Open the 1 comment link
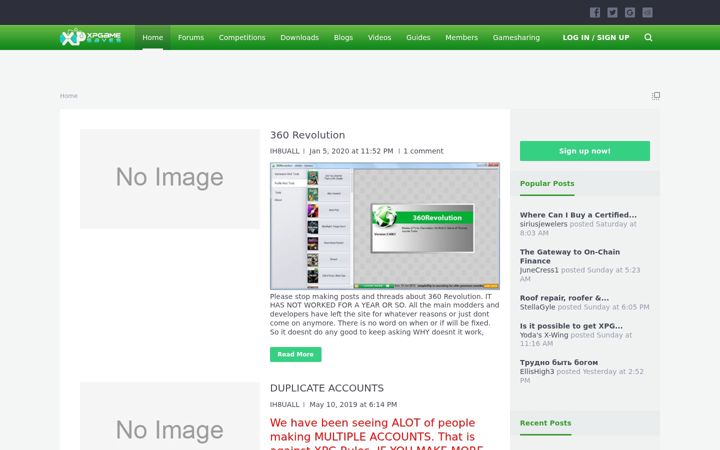This screenshot has width=720, height=450. (x=423, y=151)
